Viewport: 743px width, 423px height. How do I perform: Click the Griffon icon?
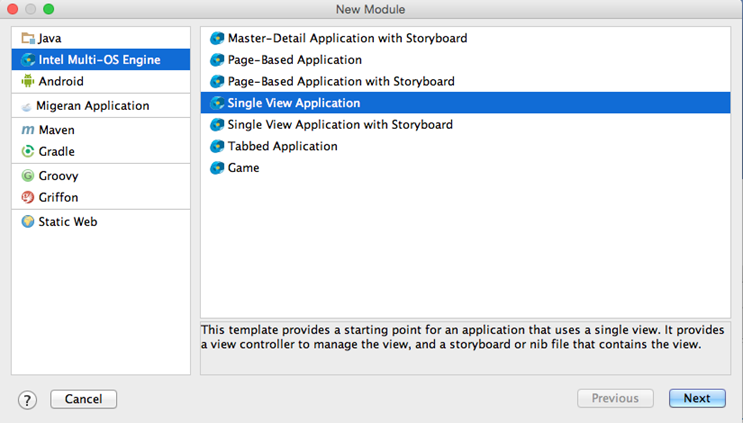[28, 197]
